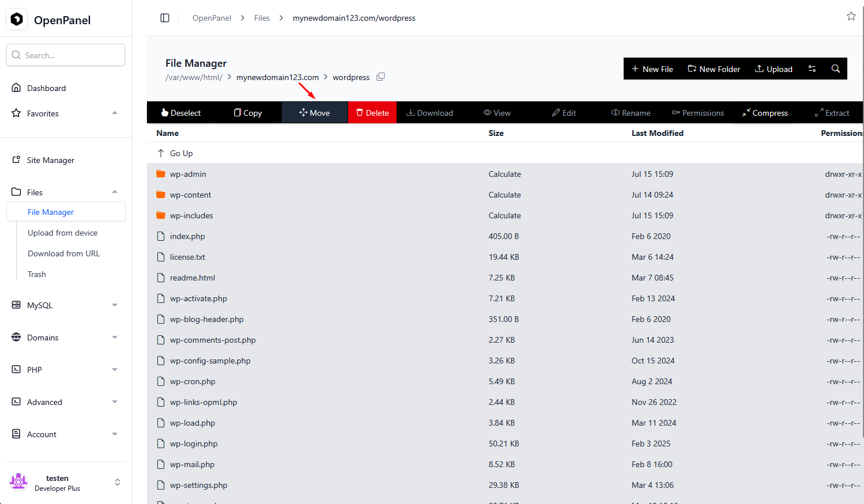Open the Trash page
The image size is (864, 504).
[x=37, y=274]
